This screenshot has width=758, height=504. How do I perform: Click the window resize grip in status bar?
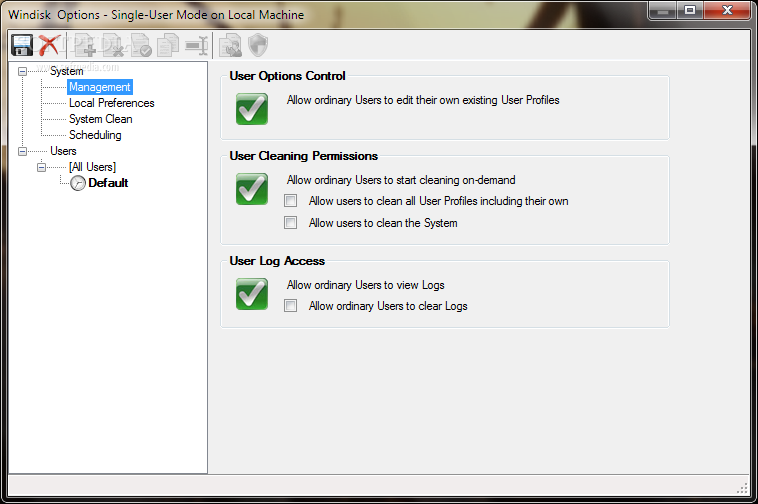(742, 489)
